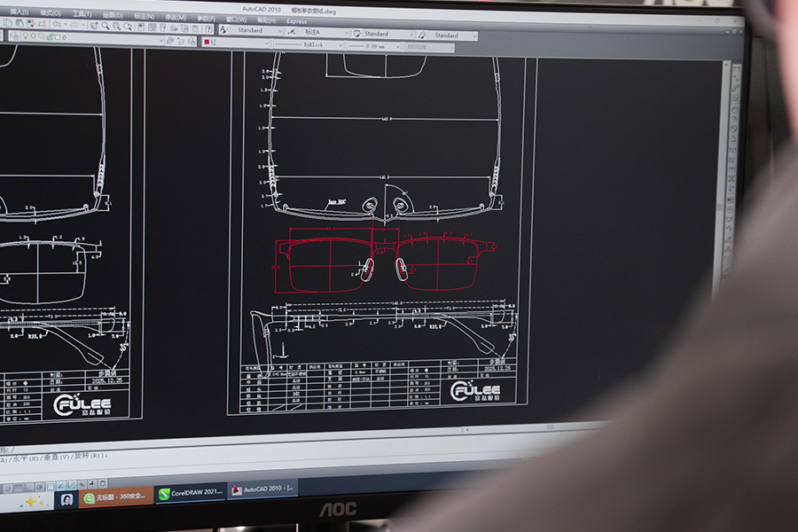Viewport: 798px width, 532px height.
Task: Open the 工具(T) menu
Action: 81,14
